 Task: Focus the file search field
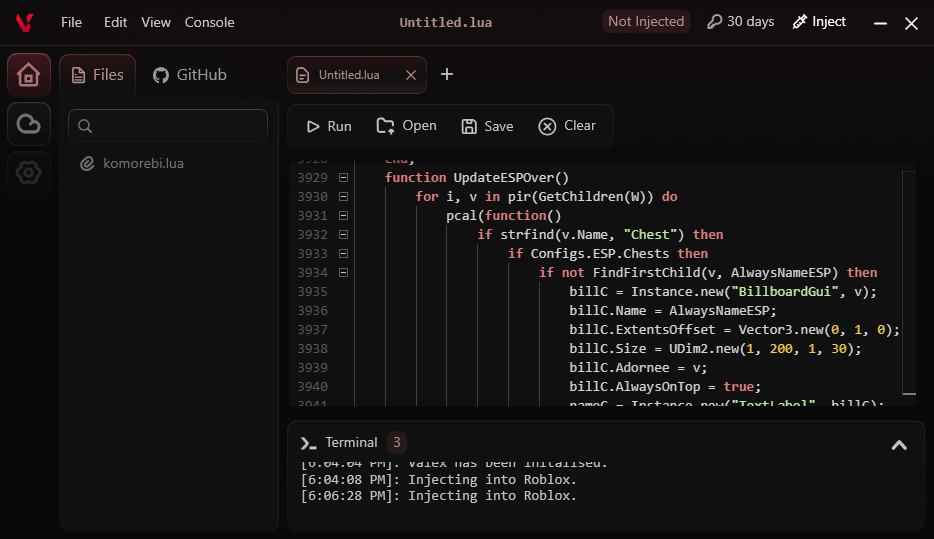point(168,126)
